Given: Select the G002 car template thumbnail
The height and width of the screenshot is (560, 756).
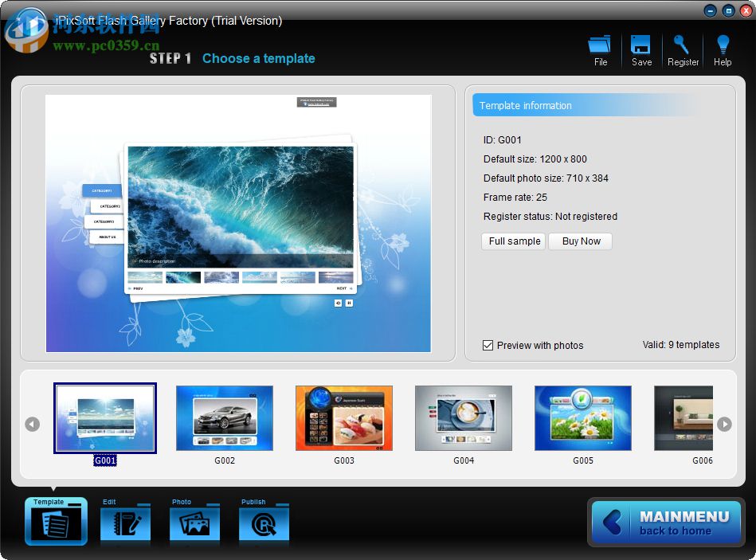Looking at the screenshot, I should [x=224, y=417].
